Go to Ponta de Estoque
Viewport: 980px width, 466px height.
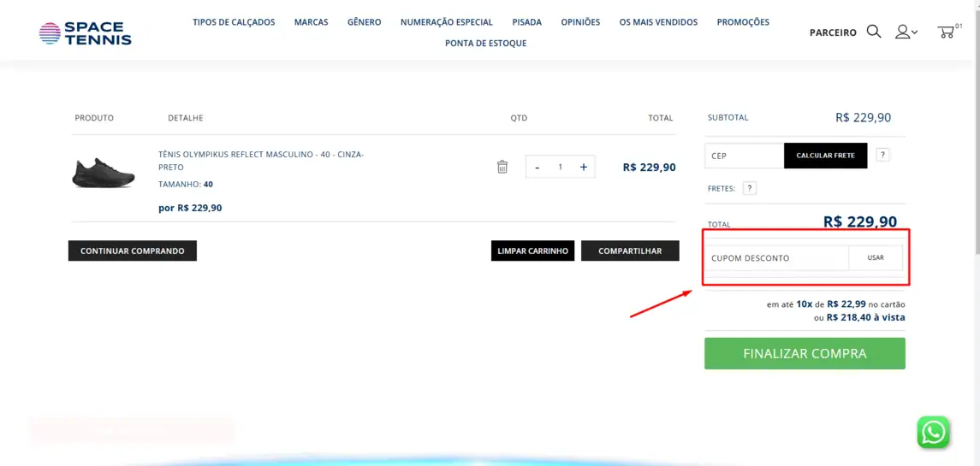pos(485,43)
